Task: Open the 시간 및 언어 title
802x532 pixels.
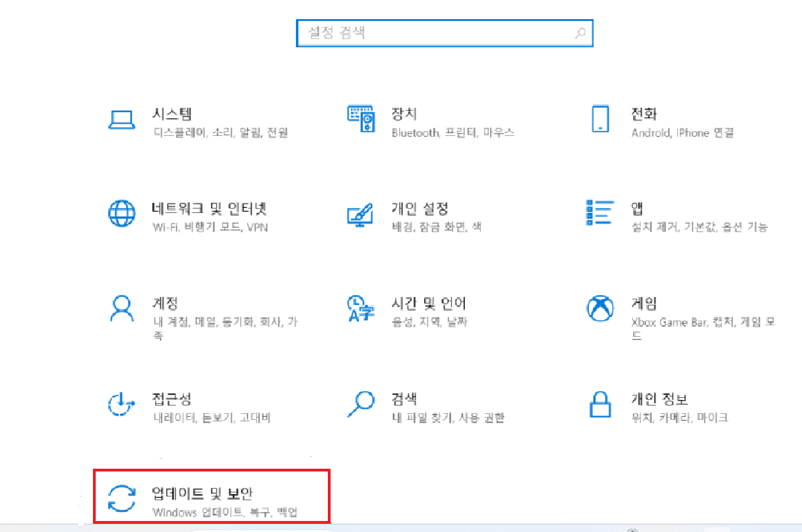Action: click(429, 303)
